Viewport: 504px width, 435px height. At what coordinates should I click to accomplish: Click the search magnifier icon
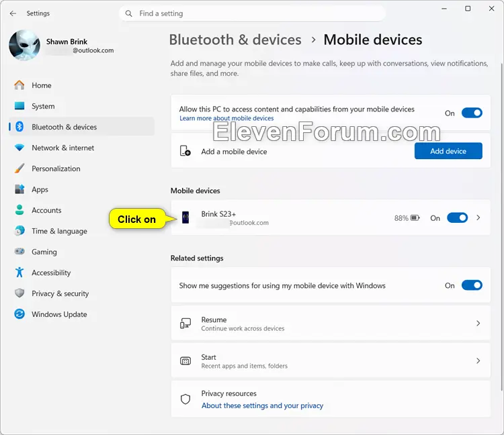(x=128, y=13)
